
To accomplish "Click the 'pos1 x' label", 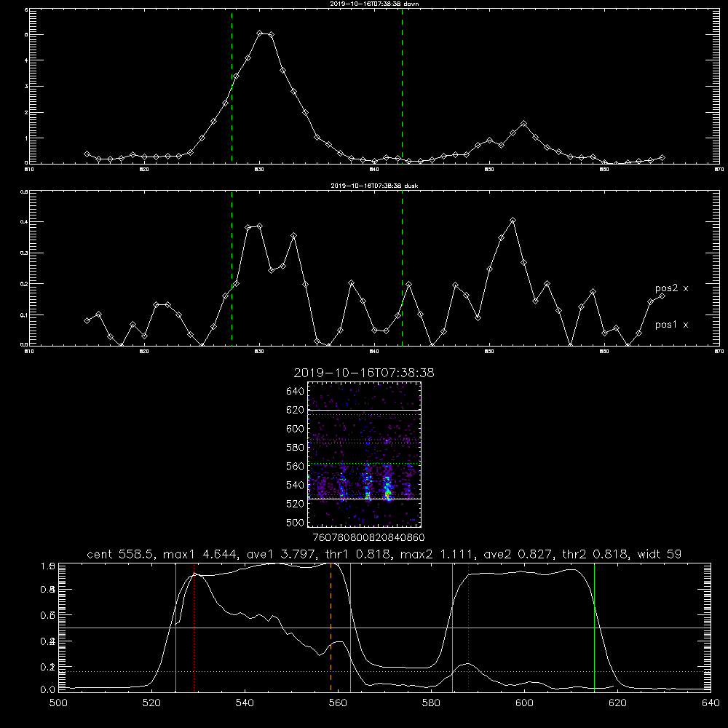I will click(671, 325).
